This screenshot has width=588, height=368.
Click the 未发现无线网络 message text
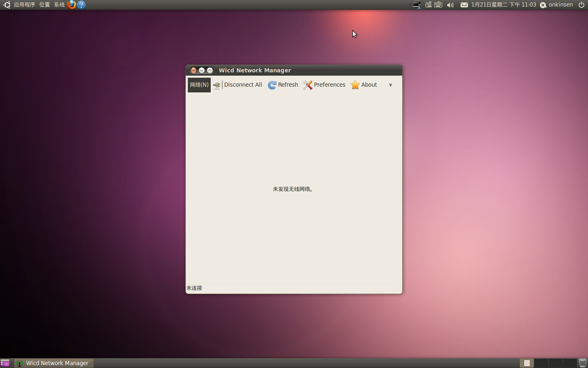pyautogui.click(x=293, y=189)
